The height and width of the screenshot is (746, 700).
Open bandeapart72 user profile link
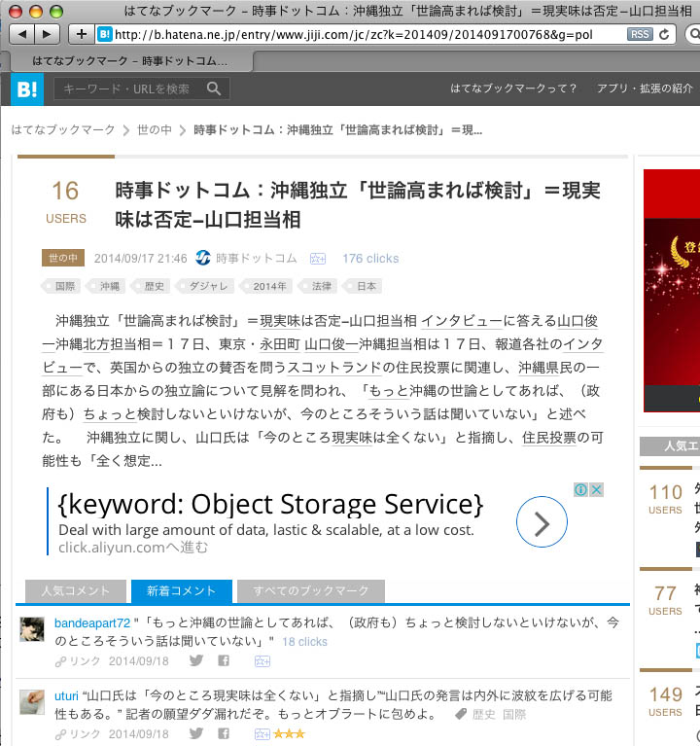pyautogui.click(x=92, y=622)
